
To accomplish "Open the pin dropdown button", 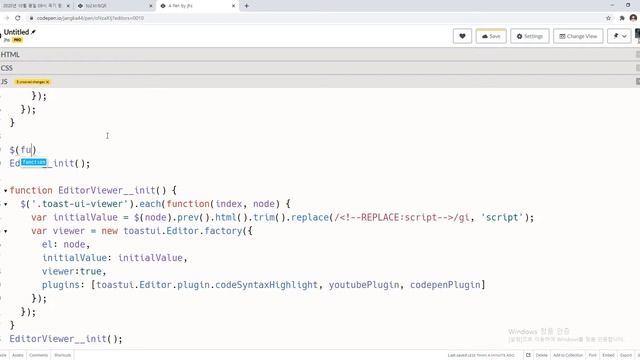I will 619,36.
